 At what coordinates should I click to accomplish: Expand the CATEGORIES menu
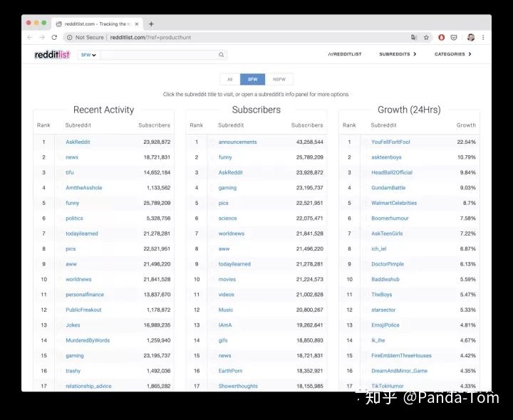(x=453, y=54)
